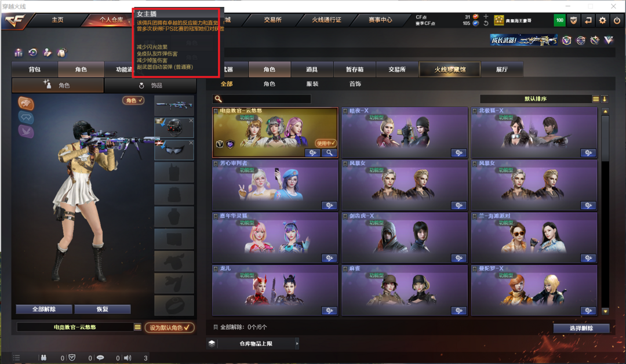Click the orange return arrow icon
Screen dimensions: 626x364
point(588,20)
